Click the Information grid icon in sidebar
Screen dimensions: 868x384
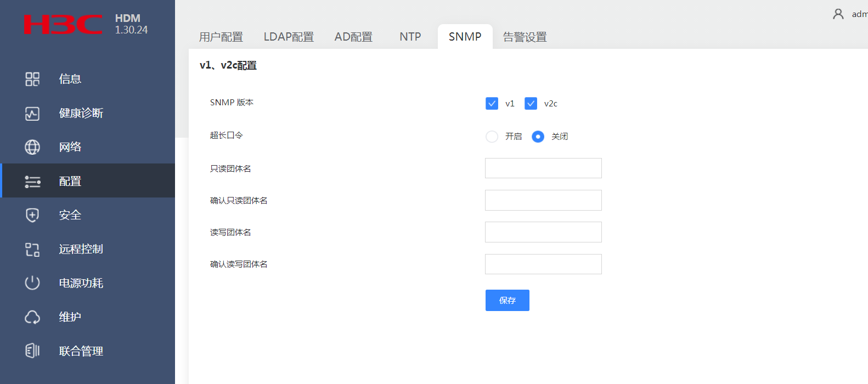(32, 79)
